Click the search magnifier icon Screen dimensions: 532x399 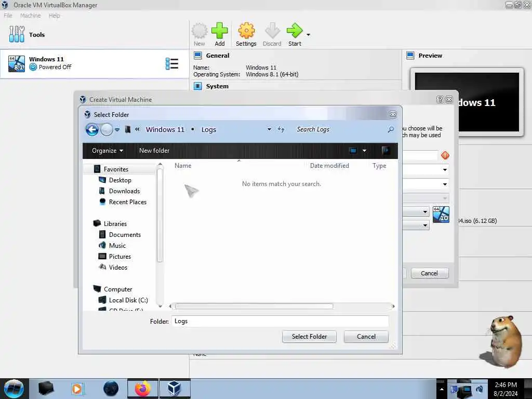391,129
